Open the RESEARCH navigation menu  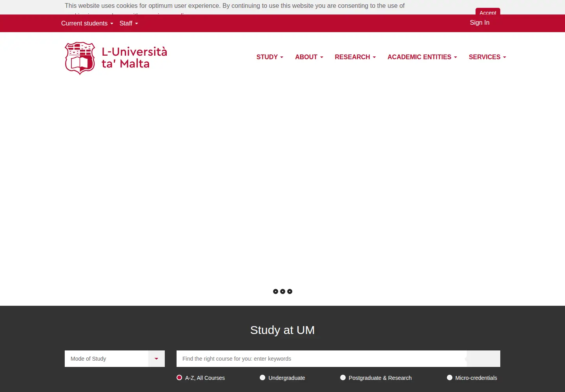point(355,57)
